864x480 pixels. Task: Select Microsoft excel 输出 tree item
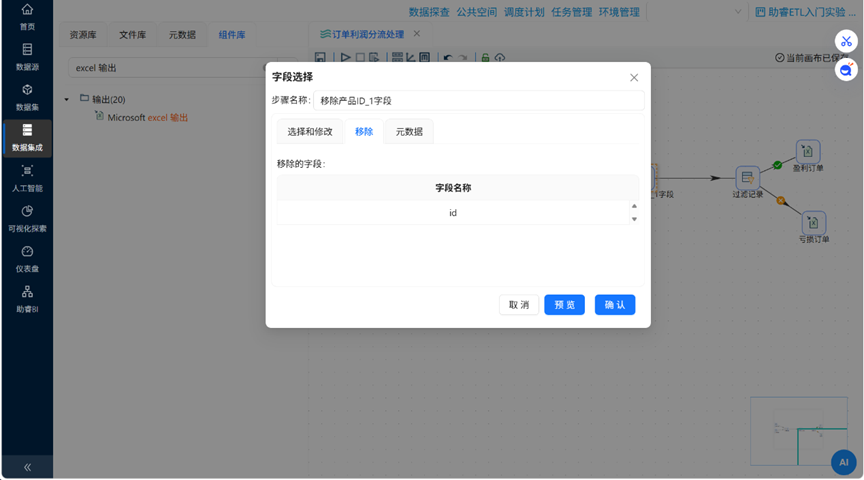(147, 117)
